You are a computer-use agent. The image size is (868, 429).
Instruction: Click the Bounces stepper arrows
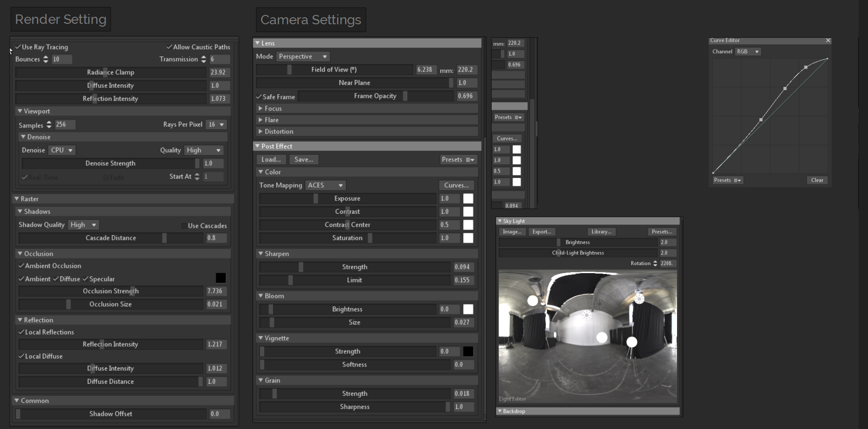(x=45, y=59)
